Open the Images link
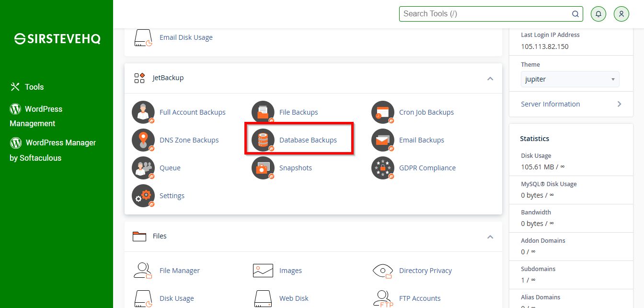 [291, 271]
